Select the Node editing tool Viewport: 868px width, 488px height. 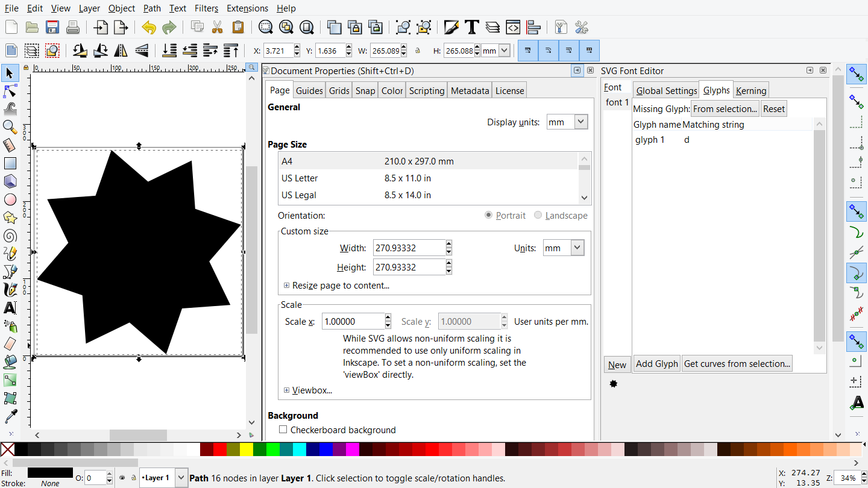(11, 90)
